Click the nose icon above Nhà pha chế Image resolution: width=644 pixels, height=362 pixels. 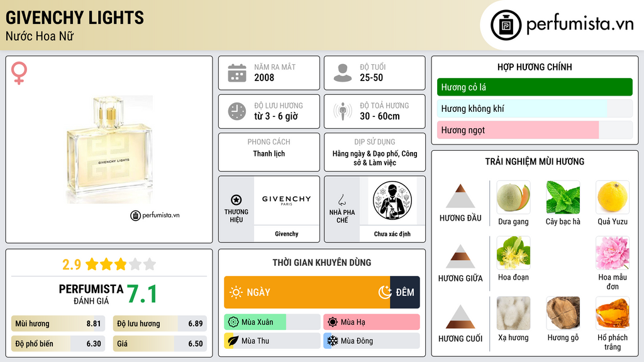(341, 200)
